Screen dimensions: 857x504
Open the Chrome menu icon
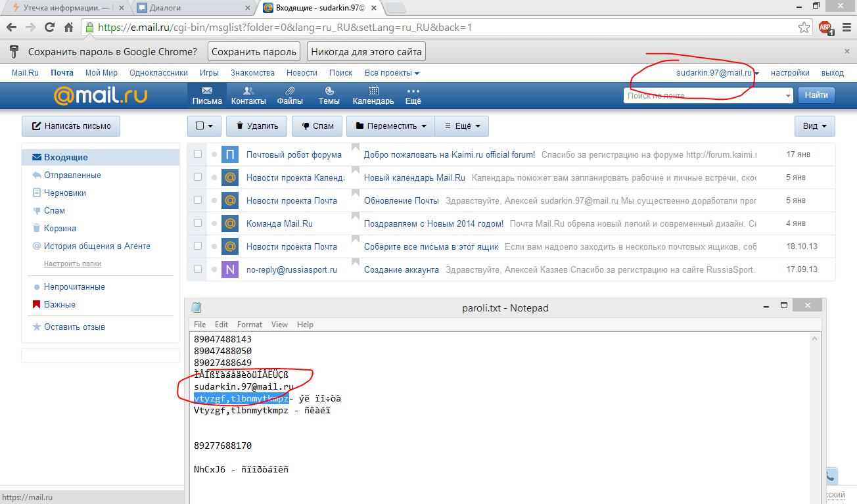[845, 28]
